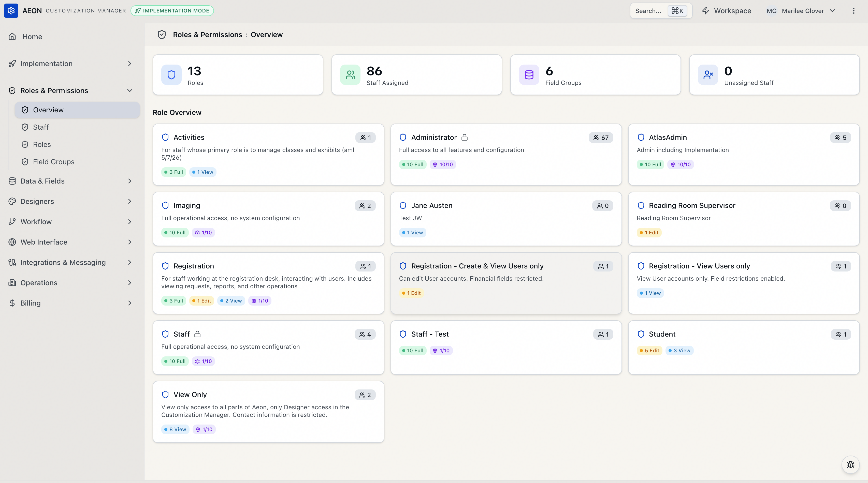This screenshot has height=483, width=868.
Task: Click the breadcrumb shield icon
Action: coord(162,35)
